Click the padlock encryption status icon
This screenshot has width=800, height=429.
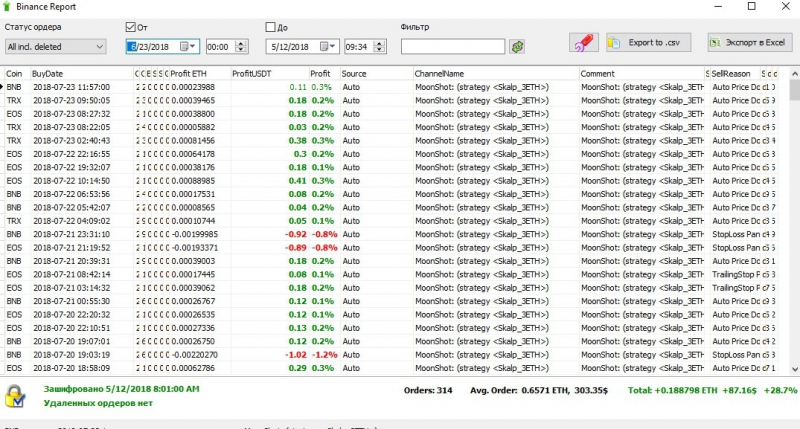point(14,396)
